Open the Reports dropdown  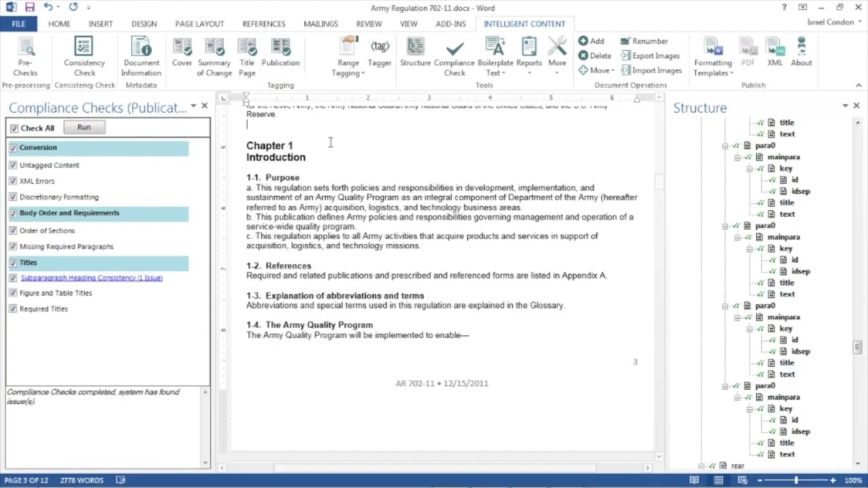pos(529,58)
